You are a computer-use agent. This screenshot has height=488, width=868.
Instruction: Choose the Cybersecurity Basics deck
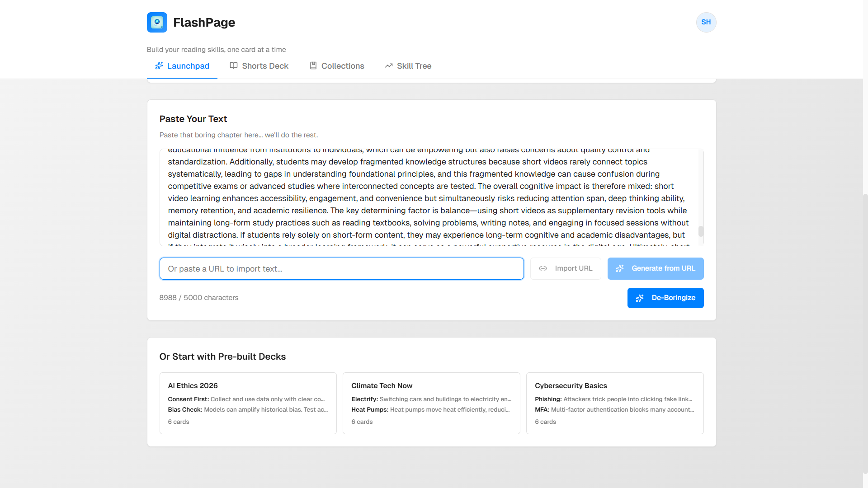[x=614, y=403]
